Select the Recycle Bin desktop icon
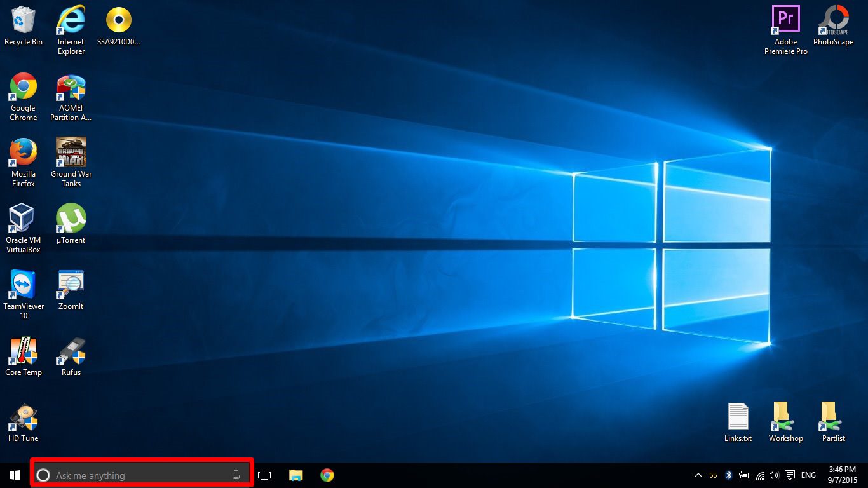 [24, 27]
